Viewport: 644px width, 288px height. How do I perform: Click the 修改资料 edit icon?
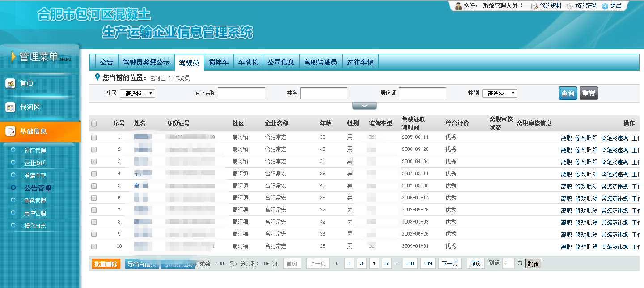[534, 6]
